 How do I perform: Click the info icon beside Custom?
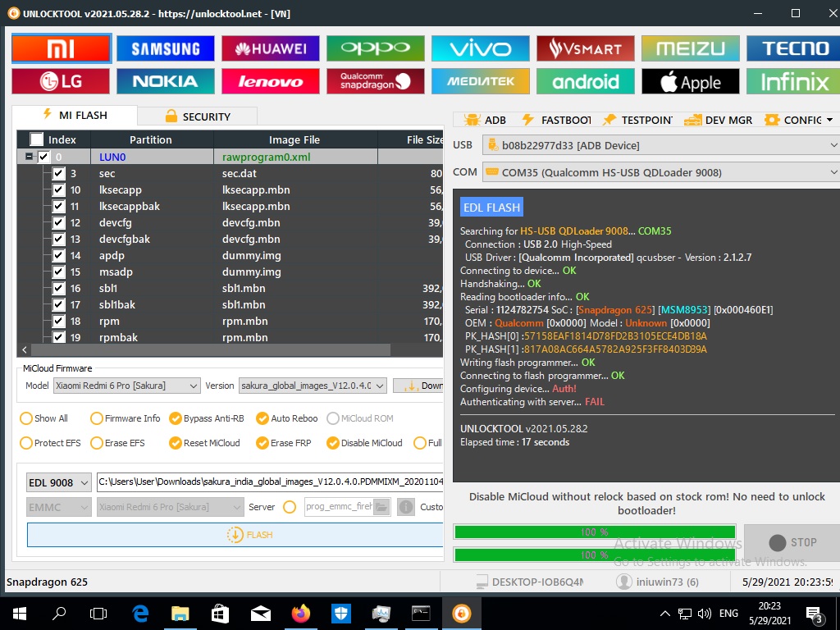click(x=406, y=507)
